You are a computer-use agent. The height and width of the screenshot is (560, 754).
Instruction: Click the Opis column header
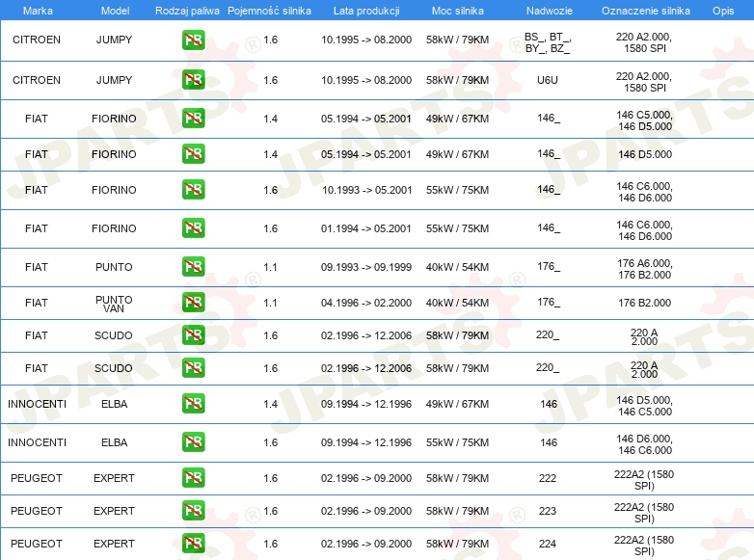723,11
